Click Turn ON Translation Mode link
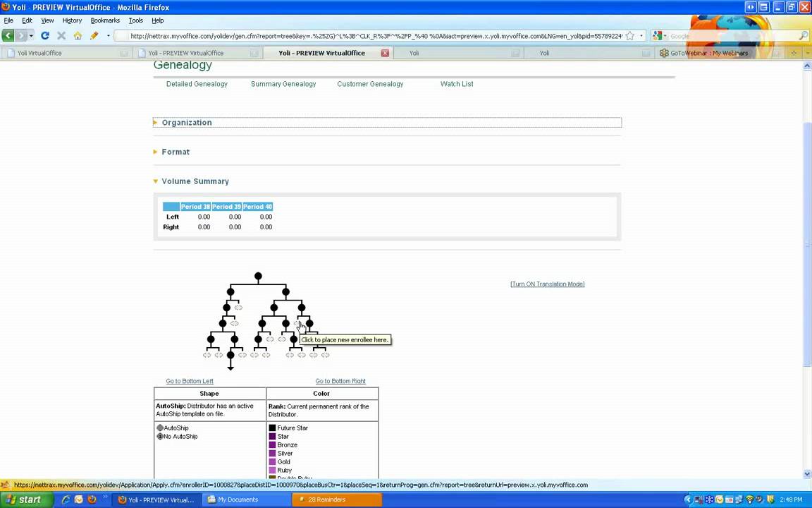Viewport: 812px width, 508px height. 548,284
